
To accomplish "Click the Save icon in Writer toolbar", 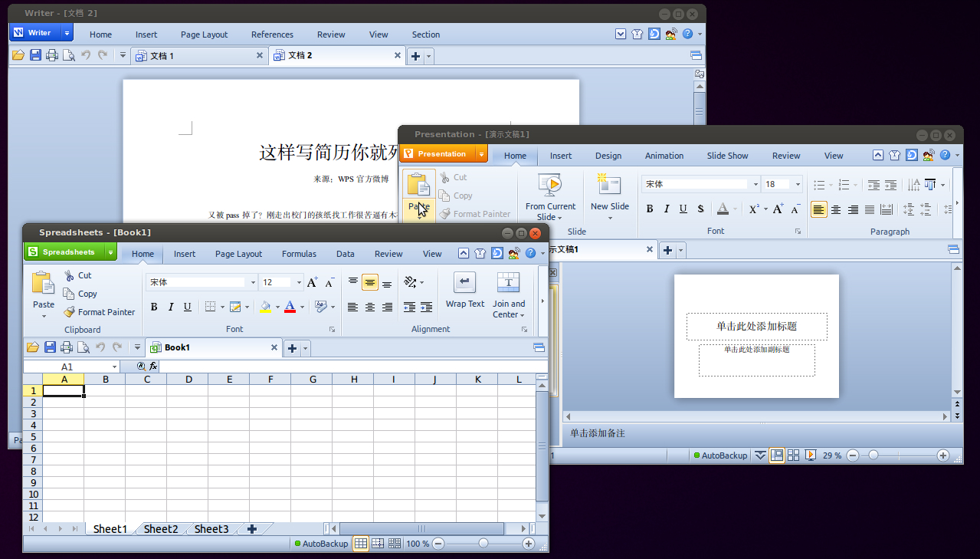I will click(35, 55).
